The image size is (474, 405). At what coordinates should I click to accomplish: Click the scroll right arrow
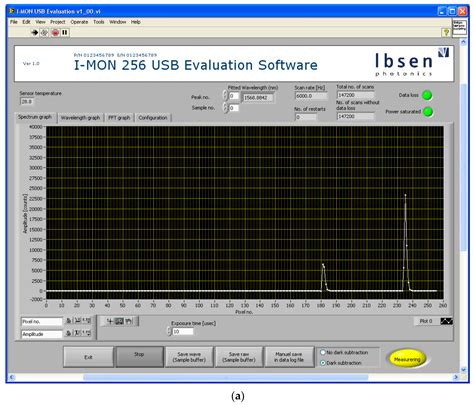pyautogui.click(x=456, y=377)
